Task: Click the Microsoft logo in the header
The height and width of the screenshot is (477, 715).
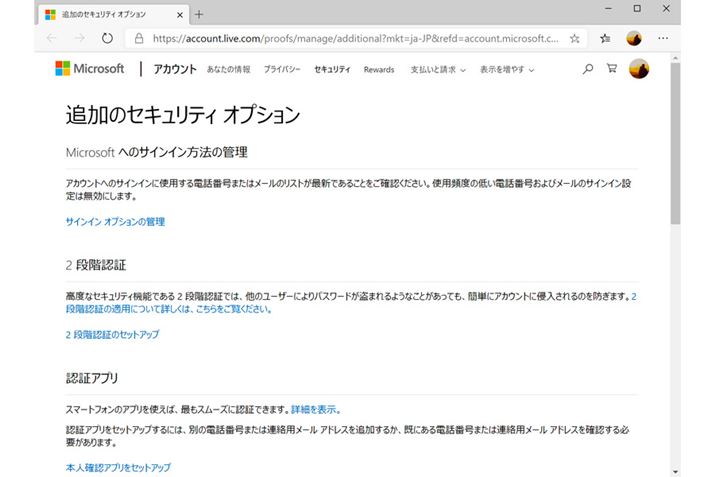Action: coord(90,69)
